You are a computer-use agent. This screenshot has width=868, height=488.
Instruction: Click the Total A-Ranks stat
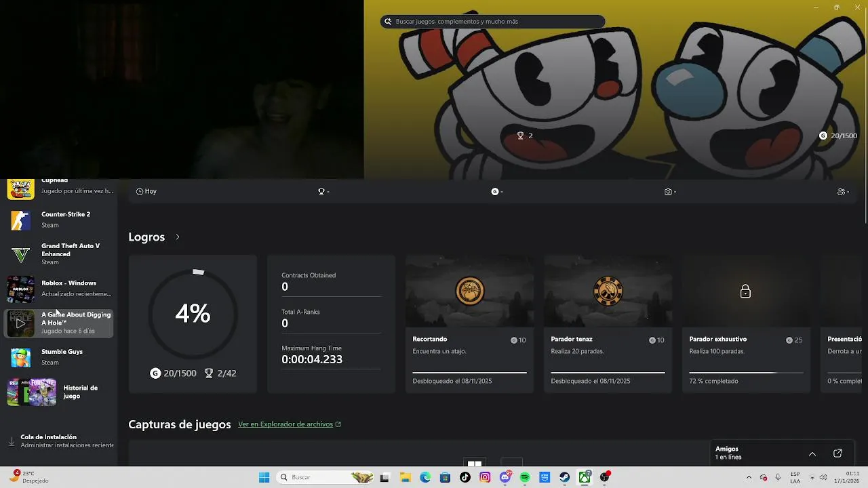tap(331, 318)
